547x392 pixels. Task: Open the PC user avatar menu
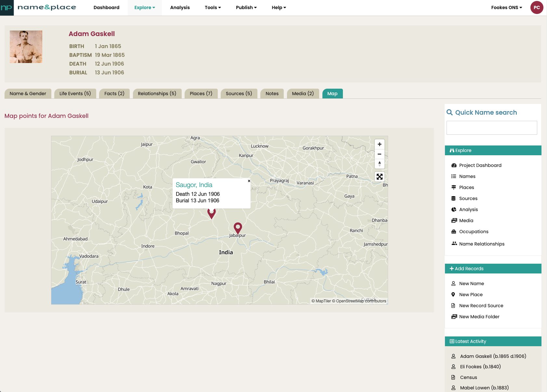click(x=537, y=7)
